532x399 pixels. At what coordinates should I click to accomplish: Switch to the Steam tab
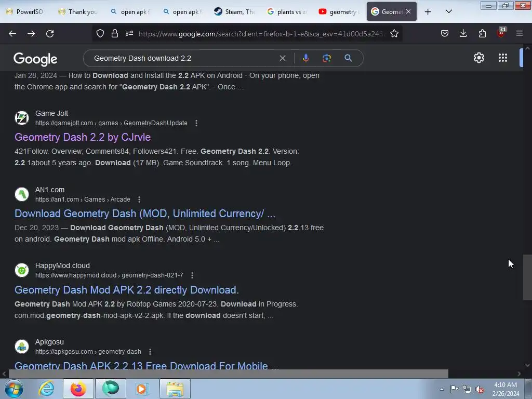pyautogui.click(x=234, y=12)
